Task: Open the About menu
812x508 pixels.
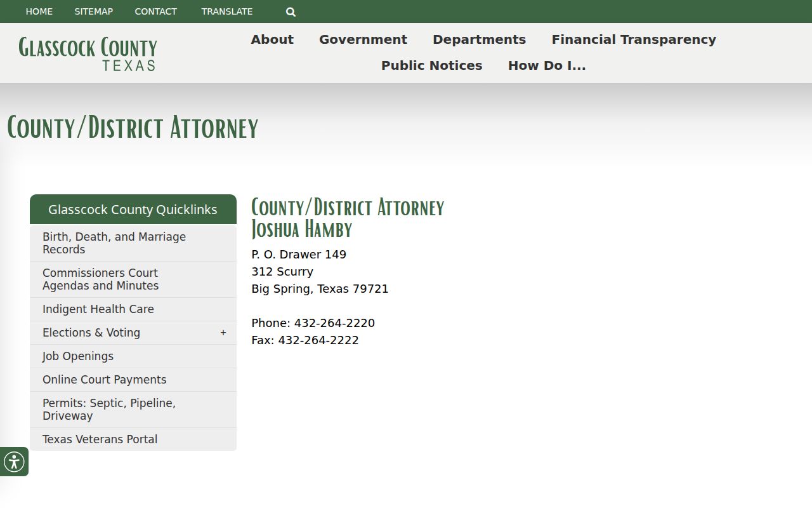Action: pyautogui.click(x=272, y=39)
